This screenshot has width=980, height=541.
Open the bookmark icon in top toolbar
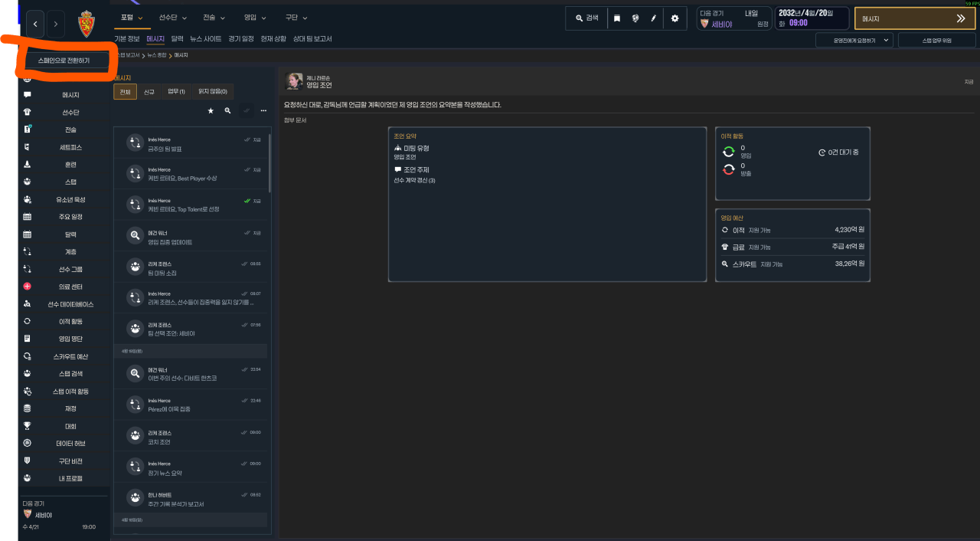click(x=617, y=18)
